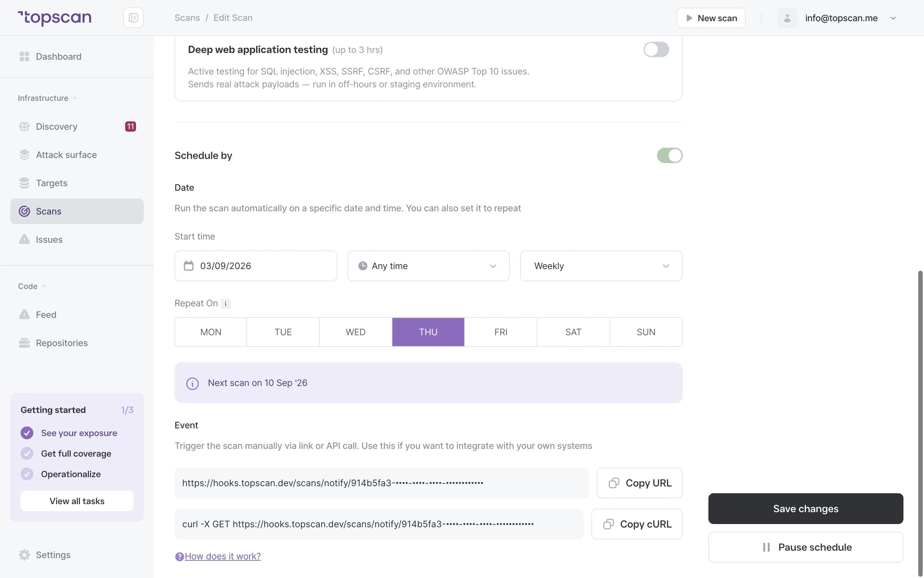The image size is (924, 578).
Task: Click the Repositories icon
Action: pos(24,343)
